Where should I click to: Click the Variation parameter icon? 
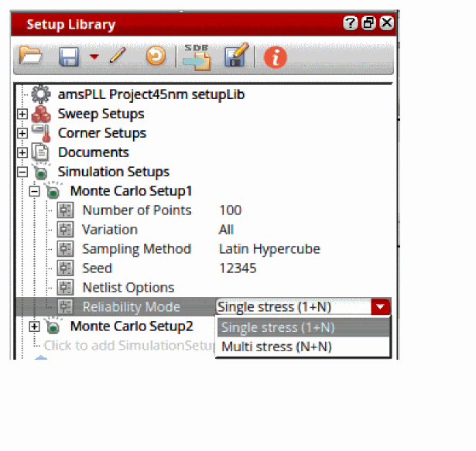(x=65, y=230)
